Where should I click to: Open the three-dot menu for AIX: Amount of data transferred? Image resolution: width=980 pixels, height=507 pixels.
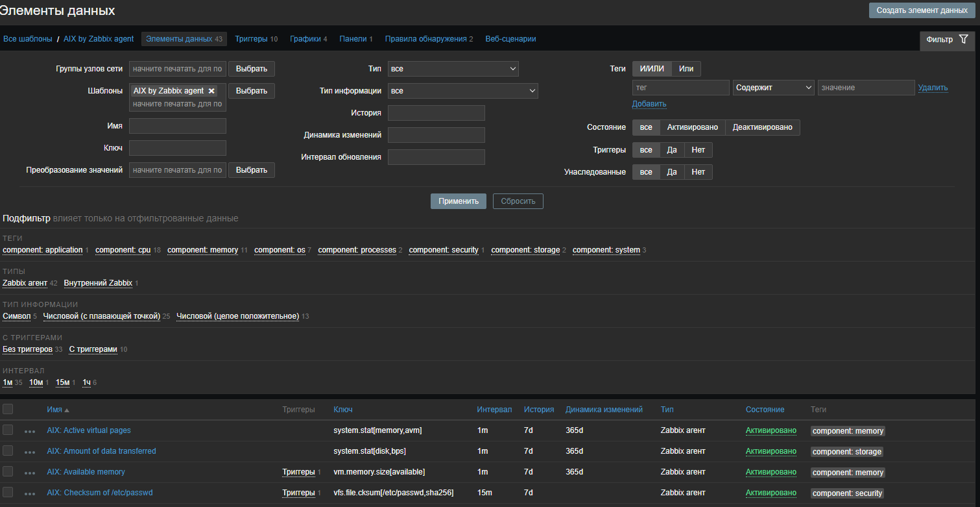coord(30,452)
